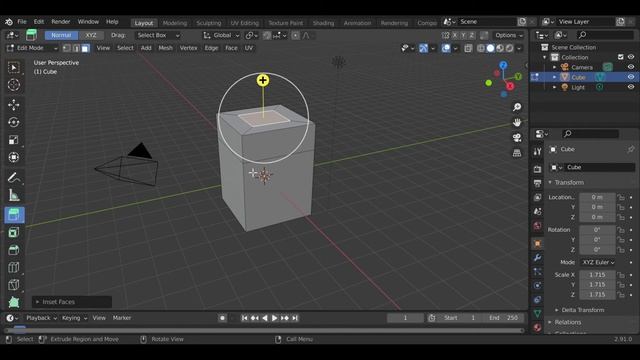Switch to wireframe viewport shading

point(481,48)
